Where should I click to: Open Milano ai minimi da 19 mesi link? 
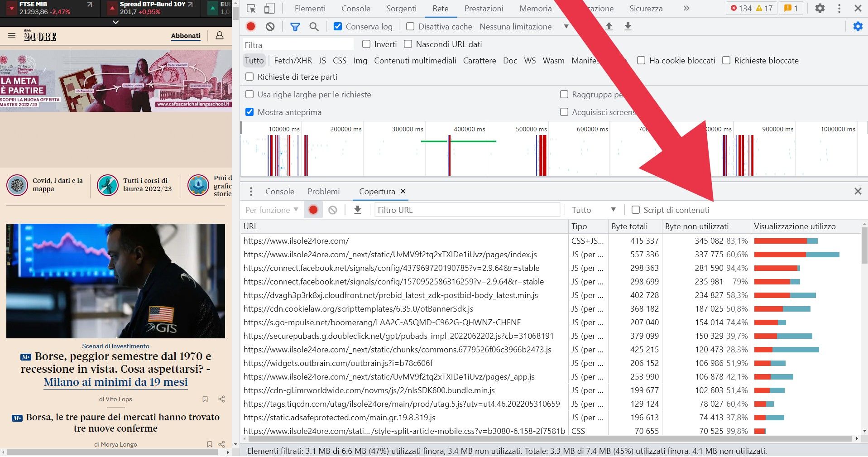click(x=115, y=382)
